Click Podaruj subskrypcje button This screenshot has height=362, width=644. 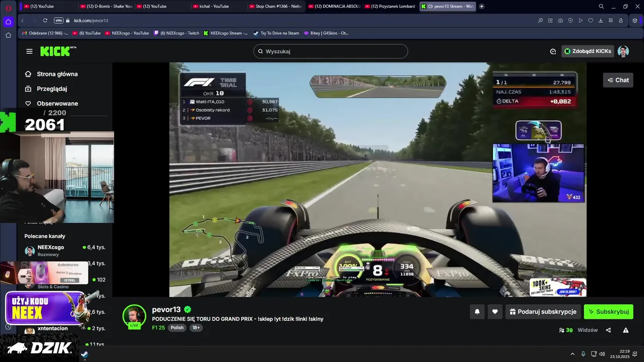(543, 312)
